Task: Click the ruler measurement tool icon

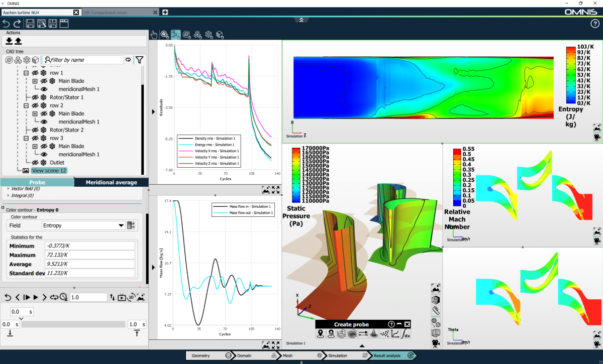Action: point(436,310)
